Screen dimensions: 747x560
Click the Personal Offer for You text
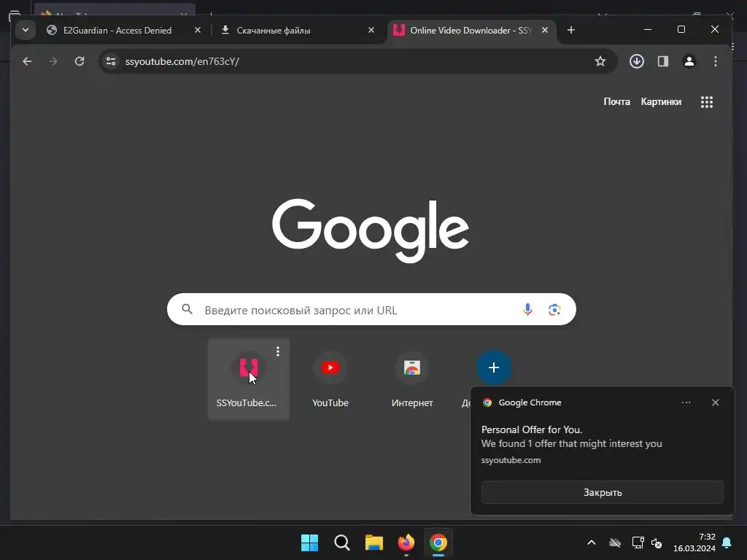click(532, 429)
